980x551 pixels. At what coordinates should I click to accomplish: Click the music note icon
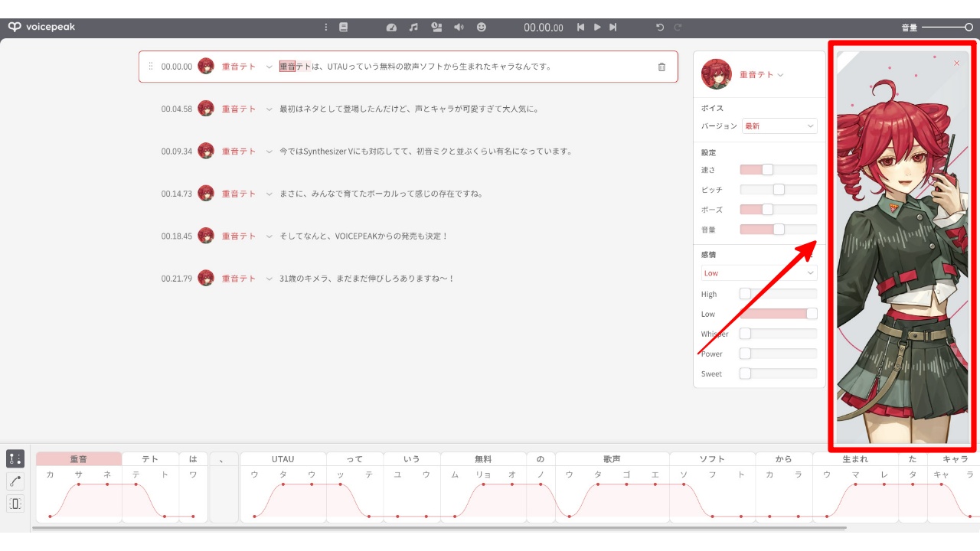413,27
